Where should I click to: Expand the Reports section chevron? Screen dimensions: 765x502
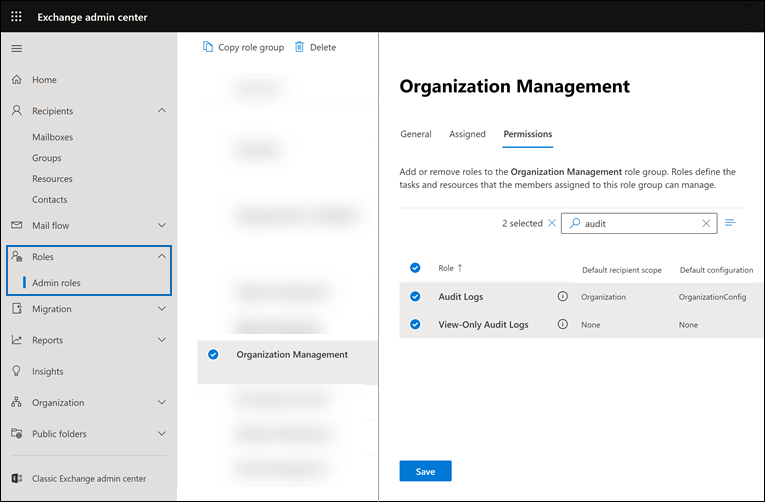pyautogui.click(x=162, y=340)
